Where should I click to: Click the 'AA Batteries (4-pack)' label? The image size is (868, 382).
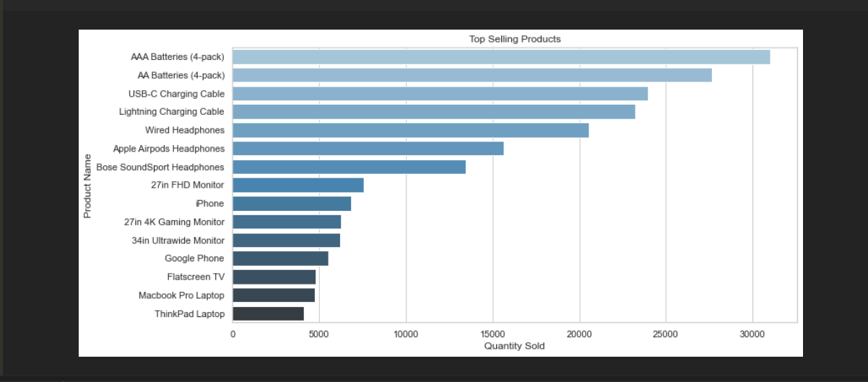181,75
